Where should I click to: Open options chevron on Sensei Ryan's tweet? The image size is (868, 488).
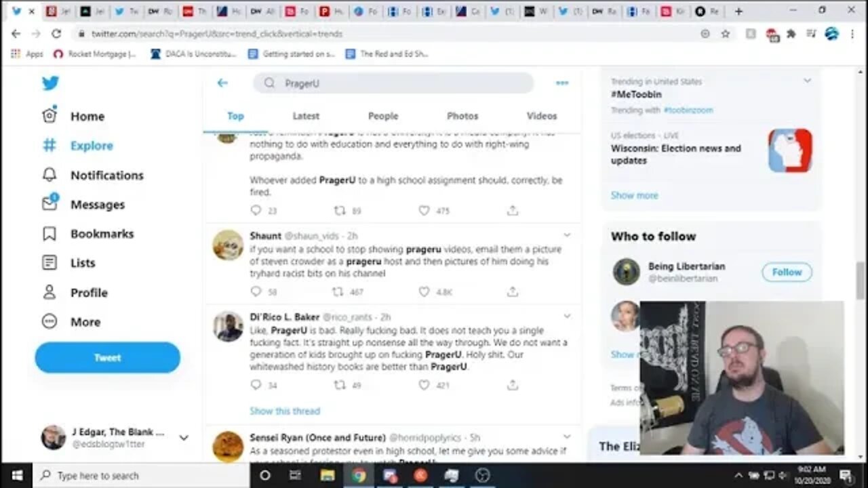567,437
